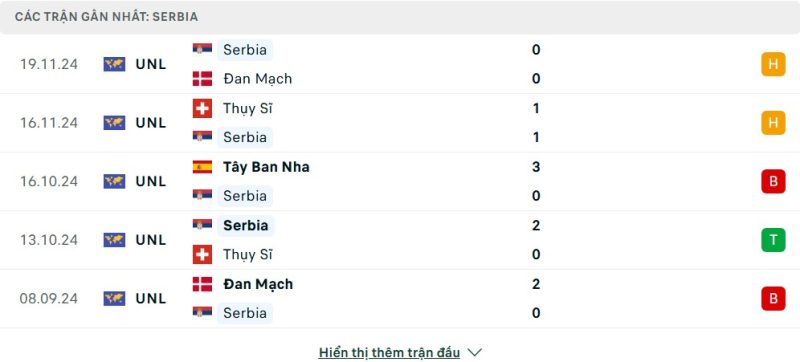This screenshot has width=800, height=362.
Task: Click the orange H badge for 19.11.24
Action: (773, 64)
